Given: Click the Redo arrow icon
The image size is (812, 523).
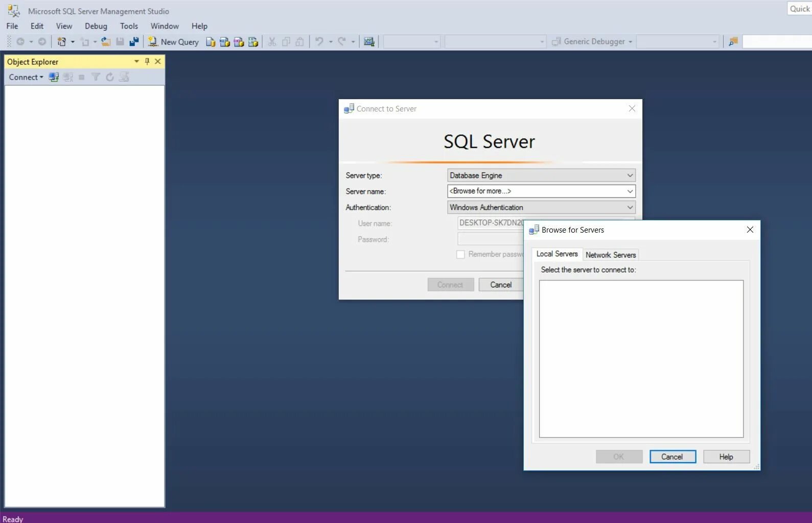Looking at the screenshot, I should [x=342, y=42].
